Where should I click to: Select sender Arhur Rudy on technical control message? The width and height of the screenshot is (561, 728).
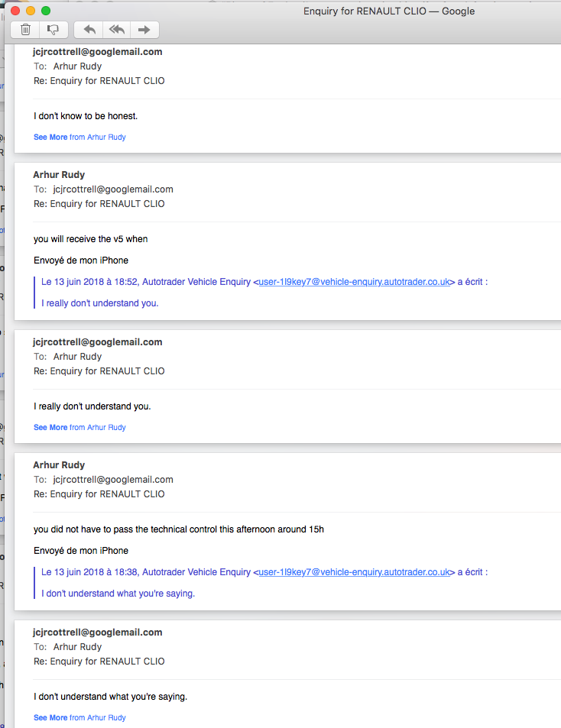point(59,465)
